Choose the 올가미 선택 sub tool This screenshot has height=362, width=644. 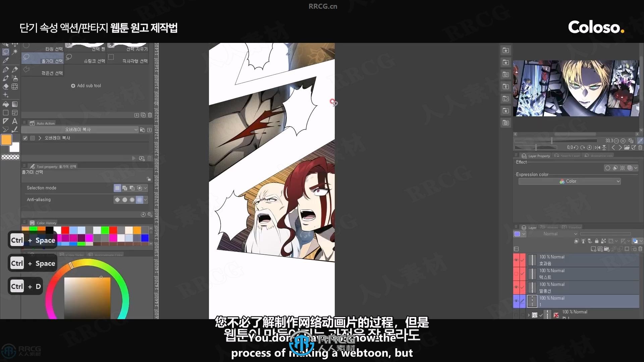pos(43,58)
